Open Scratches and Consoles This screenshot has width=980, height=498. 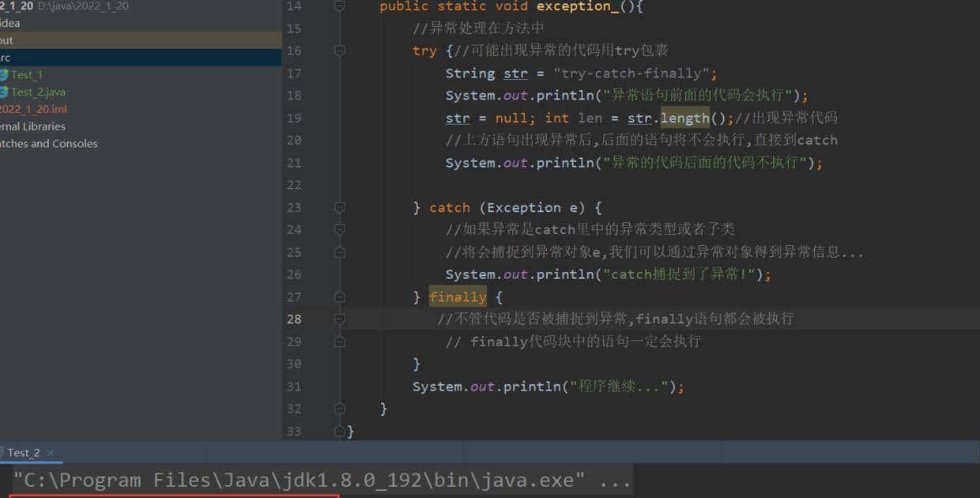pyautogui.click(x=49, y=143)
